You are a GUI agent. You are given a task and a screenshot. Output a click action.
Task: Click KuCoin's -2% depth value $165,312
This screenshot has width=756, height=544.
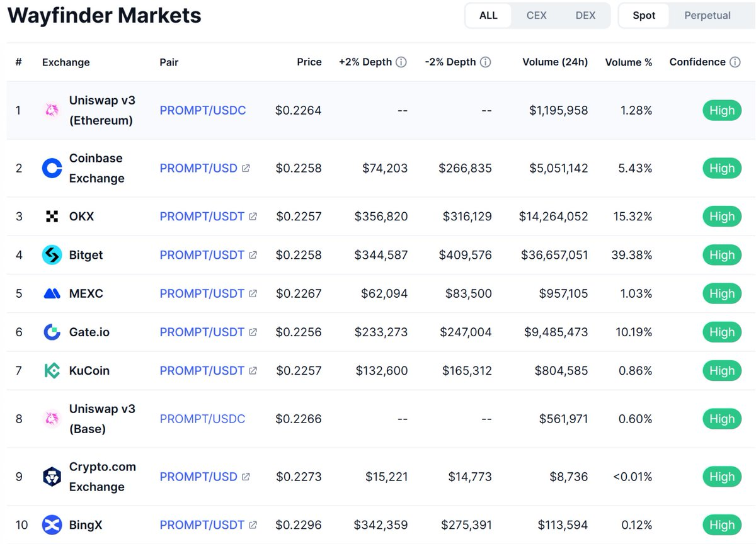pyautogui.click(x=467, y=371)
